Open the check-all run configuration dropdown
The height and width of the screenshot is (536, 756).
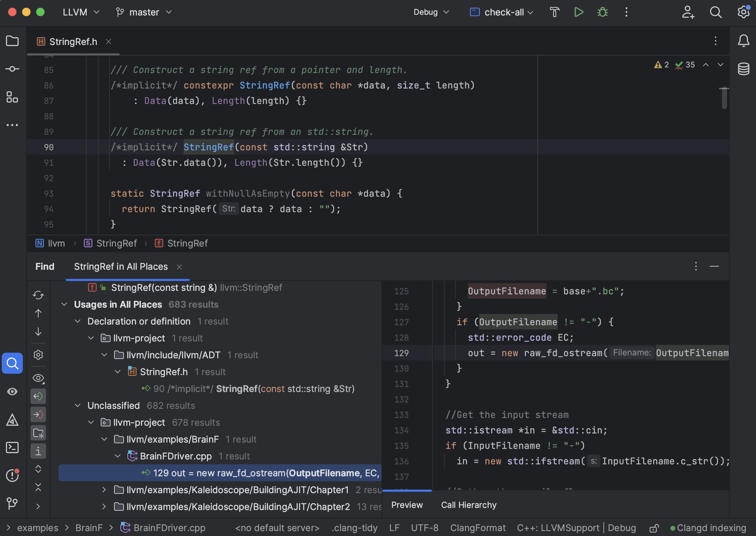[x=502, y=12]
